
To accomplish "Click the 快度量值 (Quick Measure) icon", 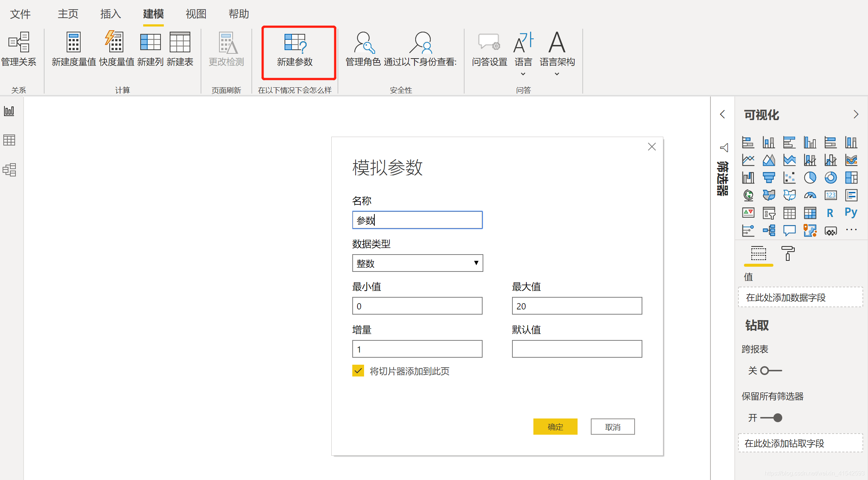I will pos(115,42).
